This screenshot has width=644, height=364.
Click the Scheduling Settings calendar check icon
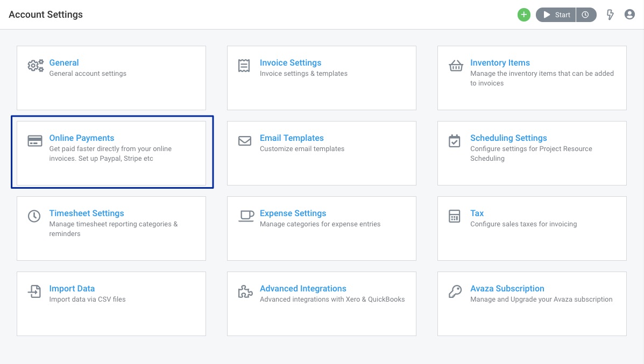click(454, 141)
